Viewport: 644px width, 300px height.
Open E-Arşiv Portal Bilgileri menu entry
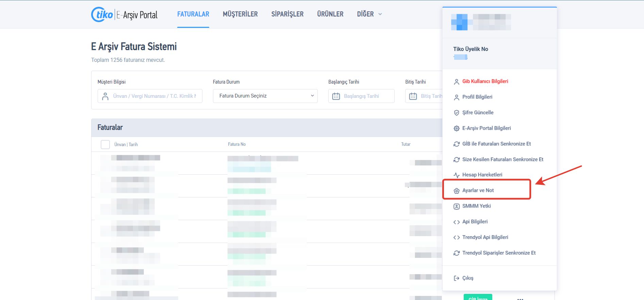pyautogui.click(x=486, y=128)
